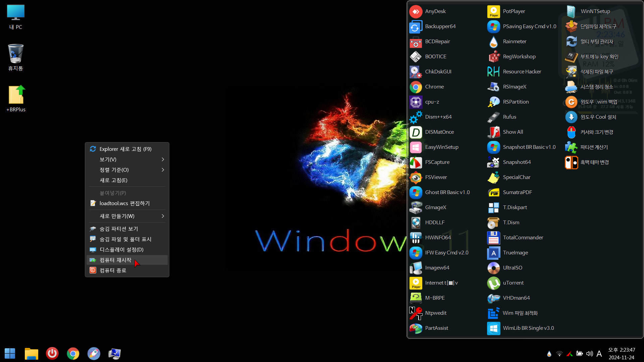Select 숨김 파티션 보기 menu item
This screenshot has height=362, width=644.
pyautogui.click(x=127, y=229)
